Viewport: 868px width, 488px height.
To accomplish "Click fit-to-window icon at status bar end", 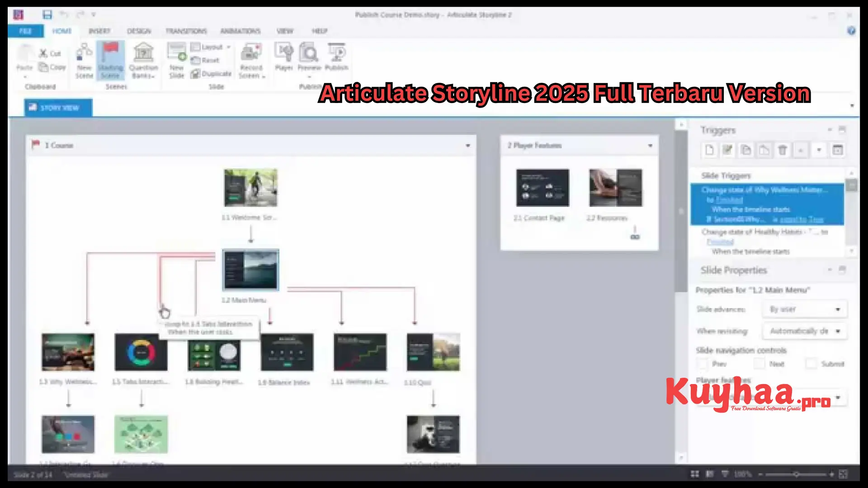I will (843, 474).
